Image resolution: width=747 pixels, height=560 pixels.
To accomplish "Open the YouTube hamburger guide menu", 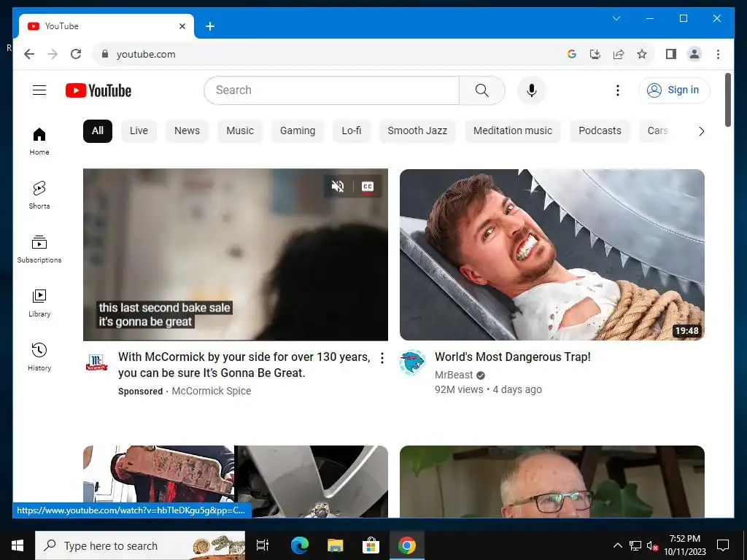I will 39,90.
